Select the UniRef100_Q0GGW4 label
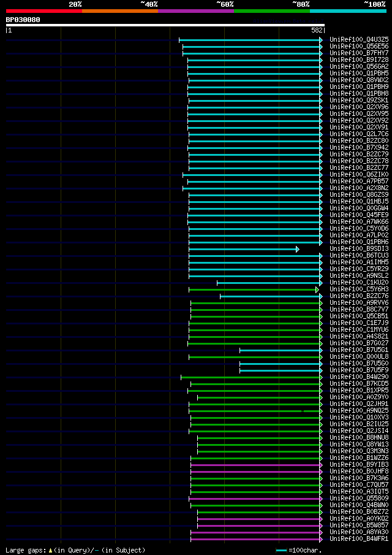 click(359, 209)
